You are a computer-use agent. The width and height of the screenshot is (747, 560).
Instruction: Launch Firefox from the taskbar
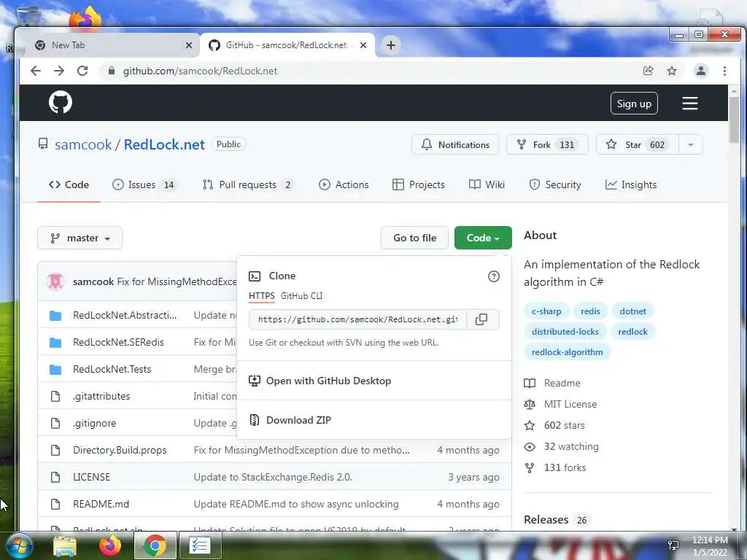coord(110,545)
